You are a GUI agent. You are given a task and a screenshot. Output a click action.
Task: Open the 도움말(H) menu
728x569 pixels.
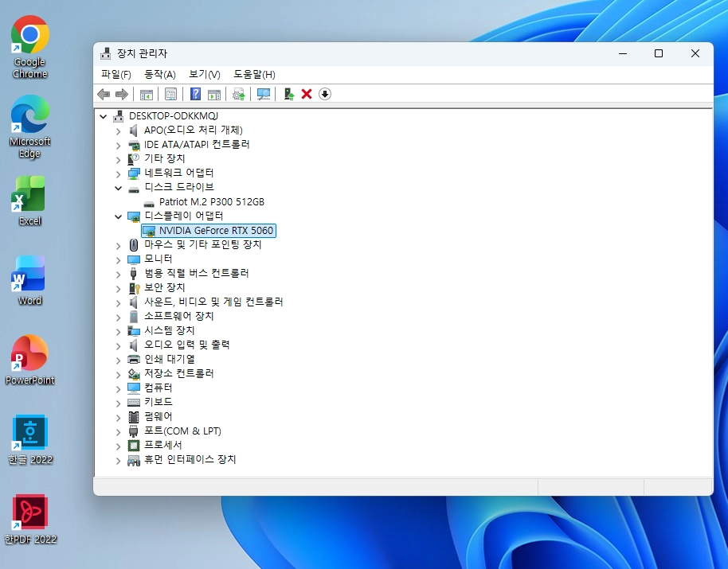click(254, 74)
